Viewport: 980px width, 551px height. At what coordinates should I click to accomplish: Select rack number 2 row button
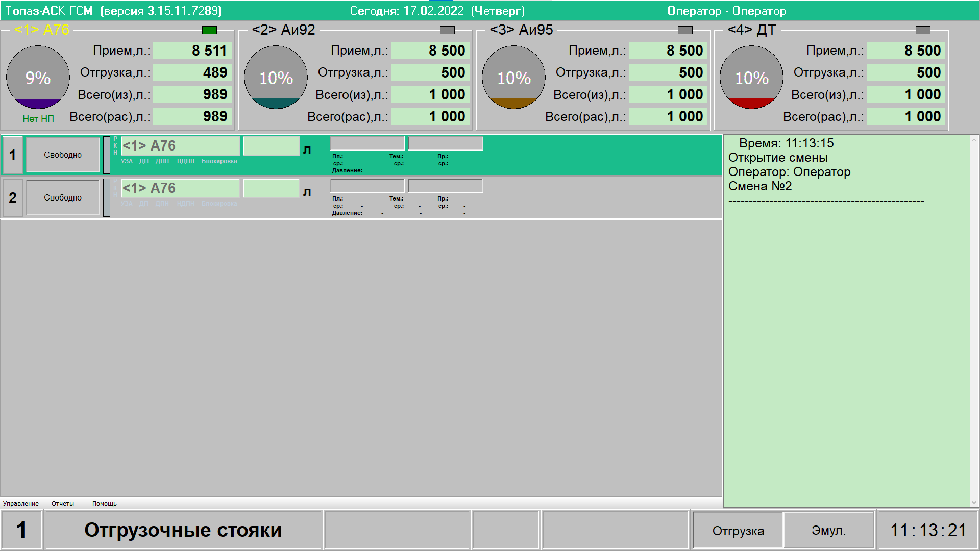point(13,197)
